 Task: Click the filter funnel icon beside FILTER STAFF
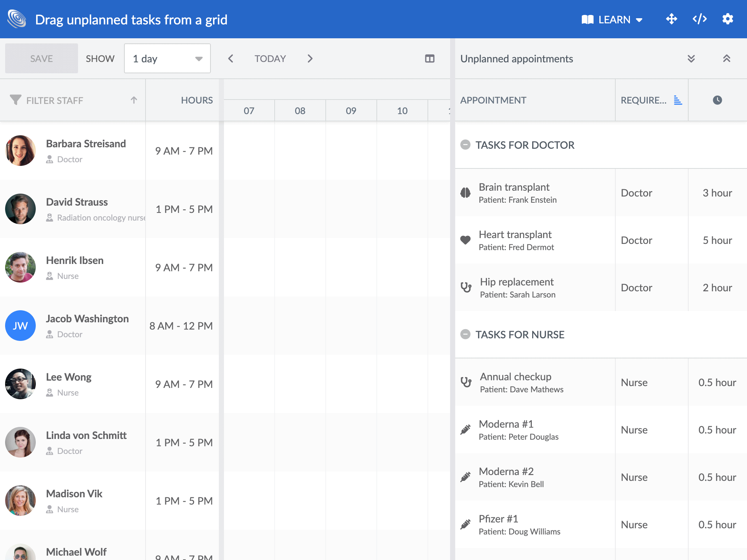tap(15, 100)
